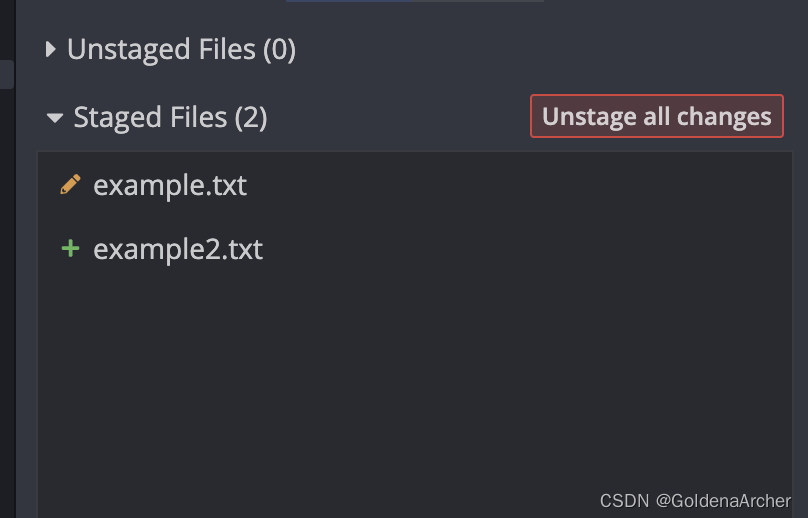Select the example.txt staged file
The height and width of the screenshot is (518, 808).
(169, 185)
